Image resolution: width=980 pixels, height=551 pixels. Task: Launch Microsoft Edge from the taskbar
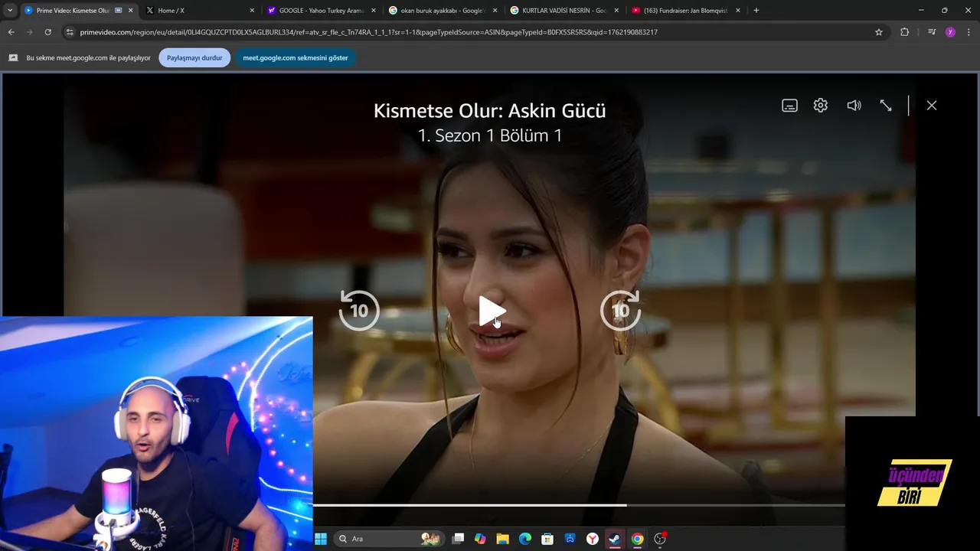click(525, 539)
